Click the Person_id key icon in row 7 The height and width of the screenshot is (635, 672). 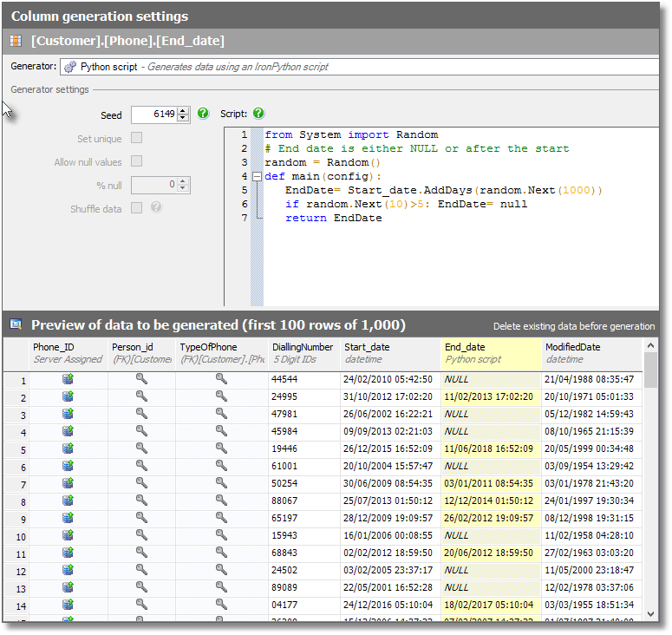[141, 483]
